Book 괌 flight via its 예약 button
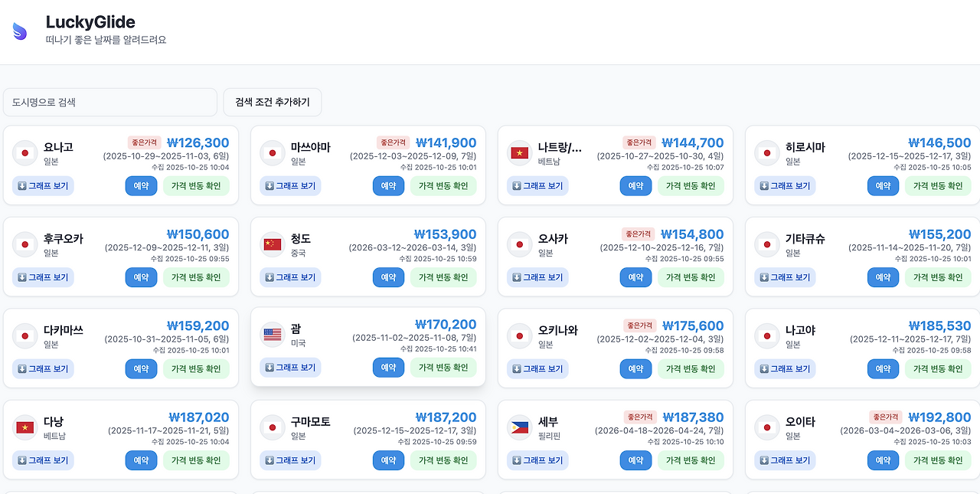 pos(388,368)
